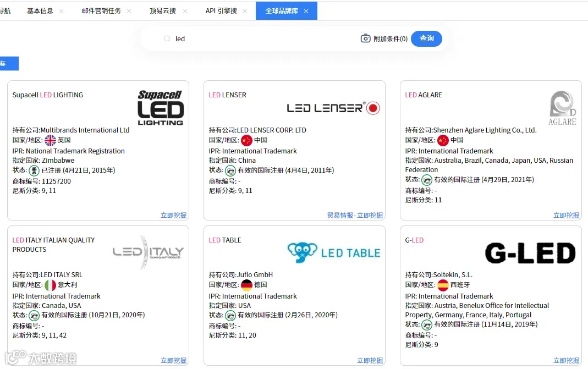Open the LED ITALY logo image
588x369 pixels.
(x=148, y=252)
